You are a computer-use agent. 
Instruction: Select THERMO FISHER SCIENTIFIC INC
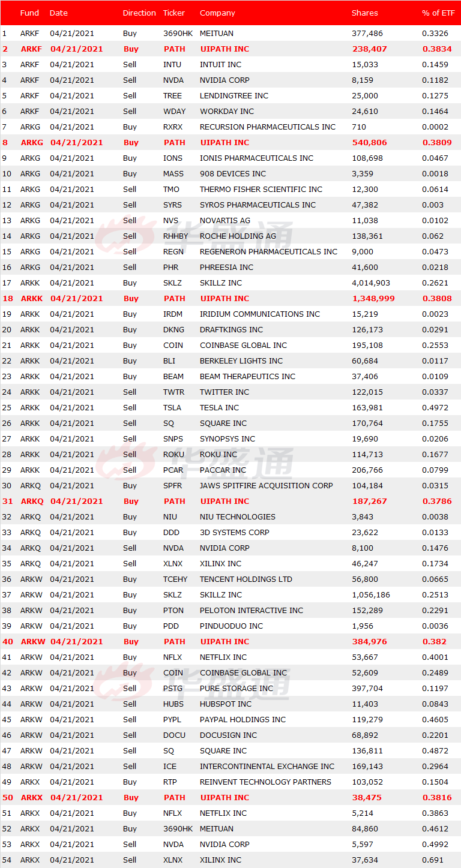(x=261, y=189)
